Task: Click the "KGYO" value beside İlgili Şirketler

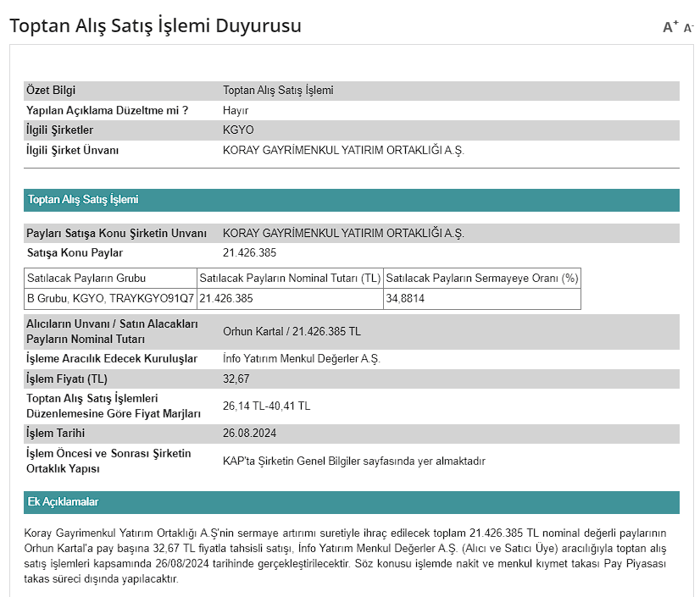Action: (x=238, y=130)
